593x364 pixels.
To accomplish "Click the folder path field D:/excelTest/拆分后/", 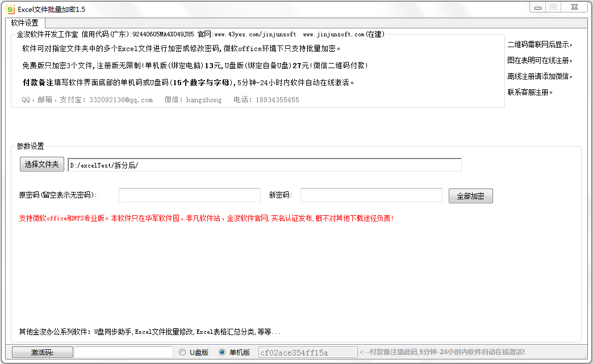I will (x=264, y=165).
